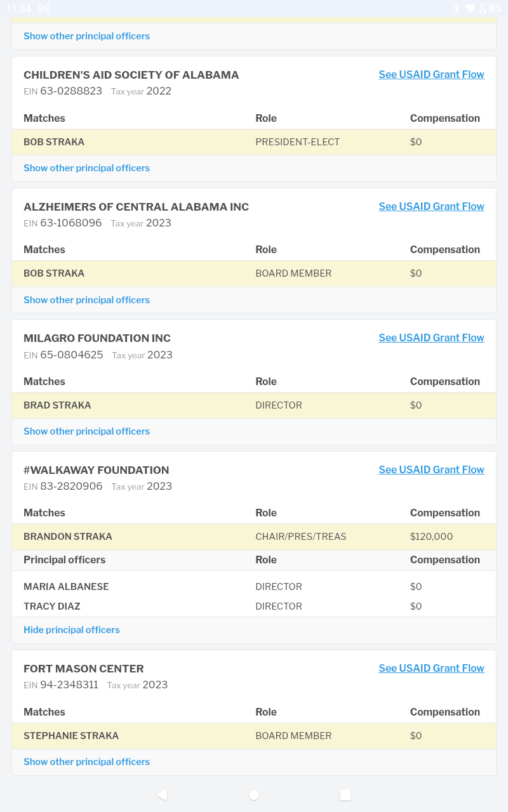Viewport: 508px width, 812px height.
Task: Select BOB STRAKA row with BOARD MEMBER role
Action: (x=254, y=273)
